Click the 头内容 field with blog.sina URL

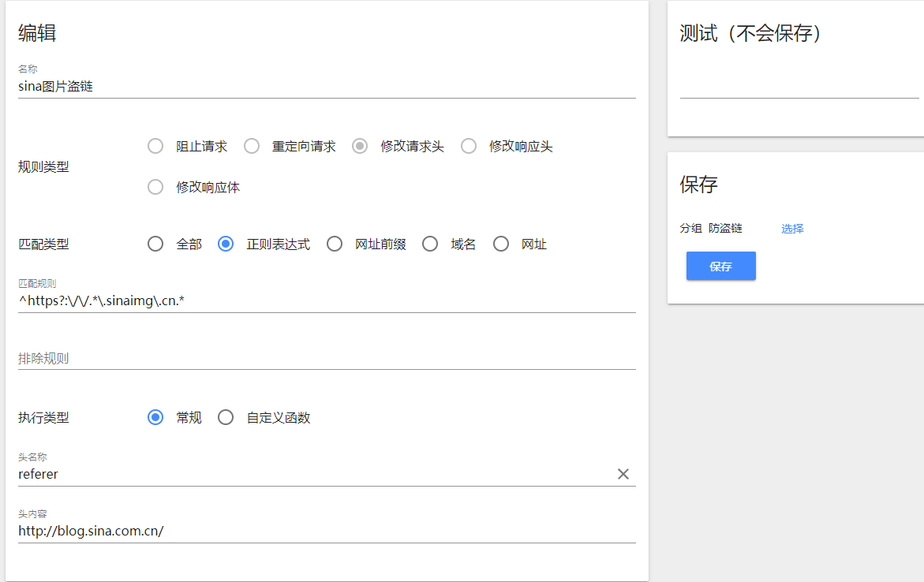326,532
